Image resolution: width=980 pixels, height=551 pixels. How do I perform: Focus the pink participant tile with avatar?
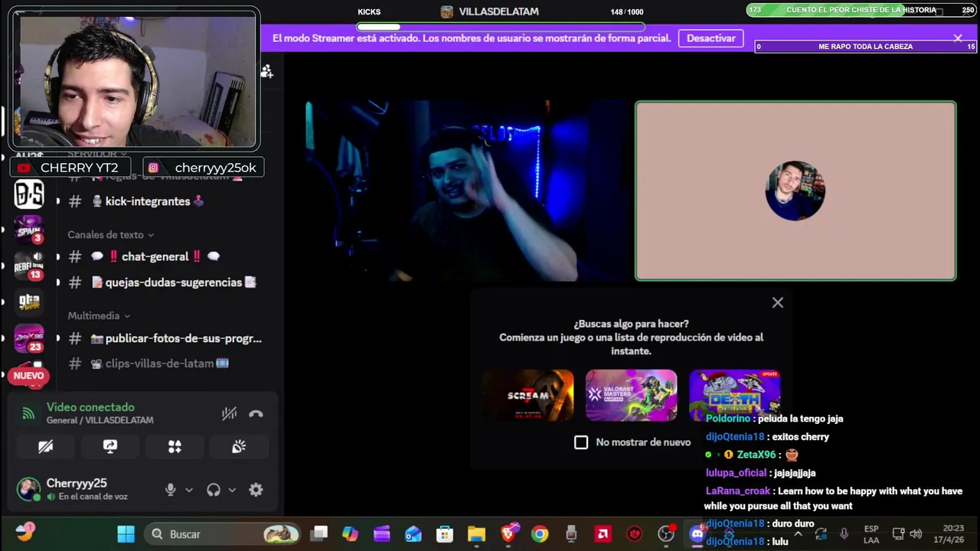[x=795, y=191]
